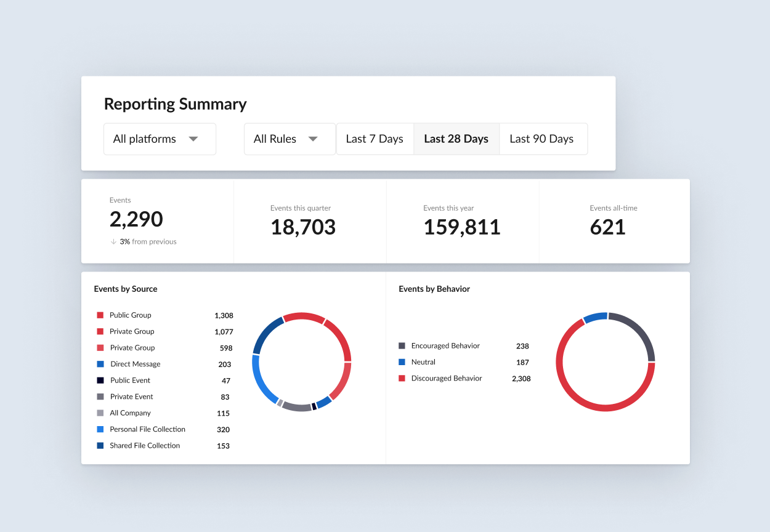Click the 1,077 Private Group count
Image resolution: width=770 pixels, height=532 pixels.
[x=224, y=332]
